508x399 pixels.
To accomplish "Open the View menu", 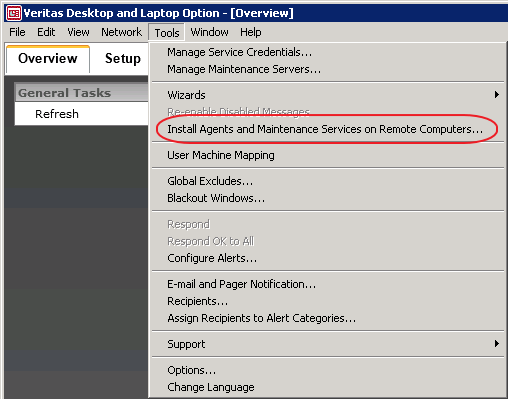I will click(x=78, y=32).
